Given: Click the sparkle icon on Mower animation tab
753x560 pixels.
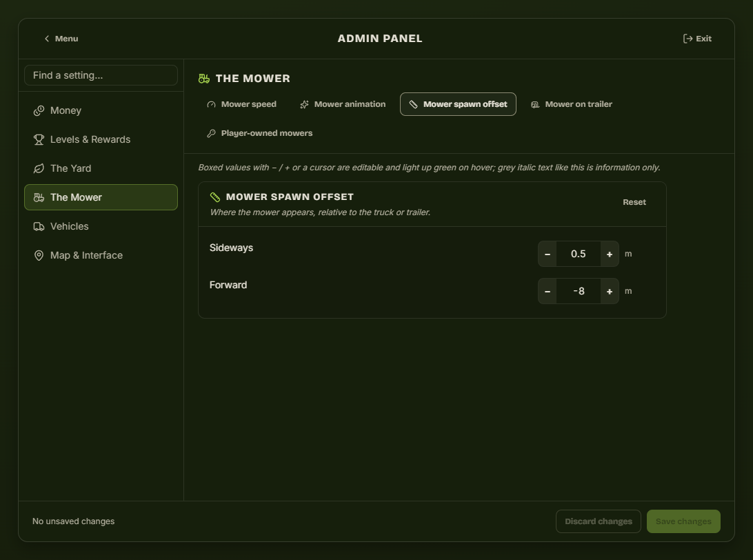Looking at the screenshot, I should (305, 104).
